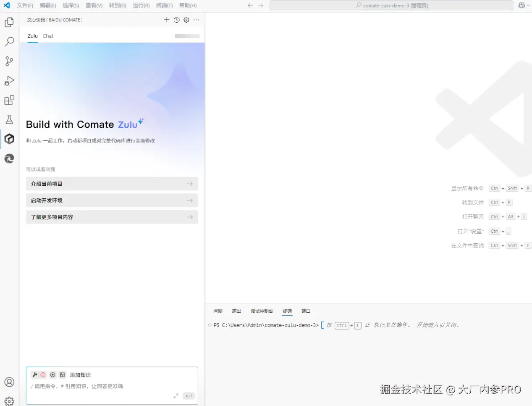This screenshot has width=532, height=406.
Task: Click the image upload icon in input box
Action: [63, 375]
